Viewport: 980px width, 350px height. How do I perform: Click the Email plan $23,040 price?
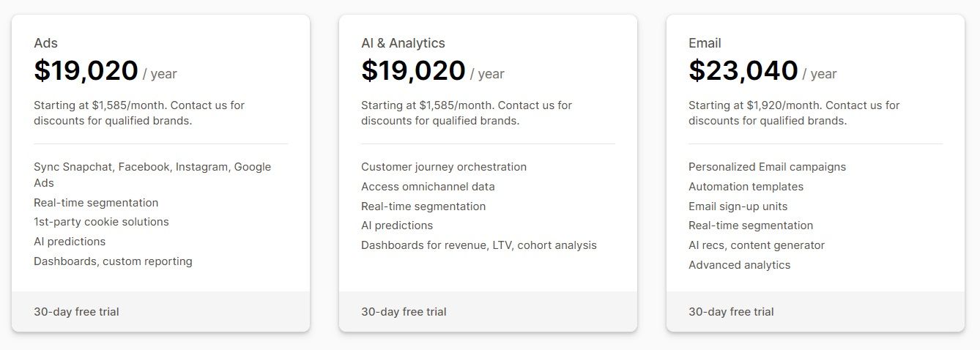(743, 71)
